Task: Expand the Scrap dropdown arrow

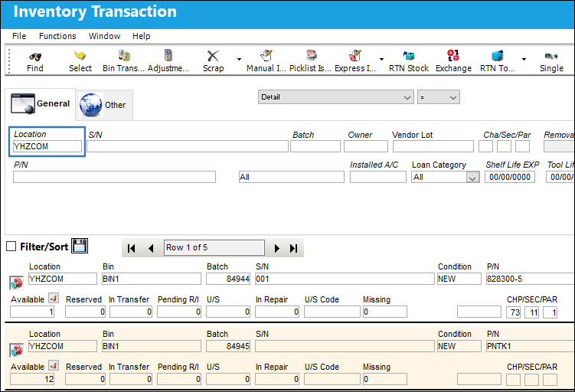Action: click(x=239, y=59)
